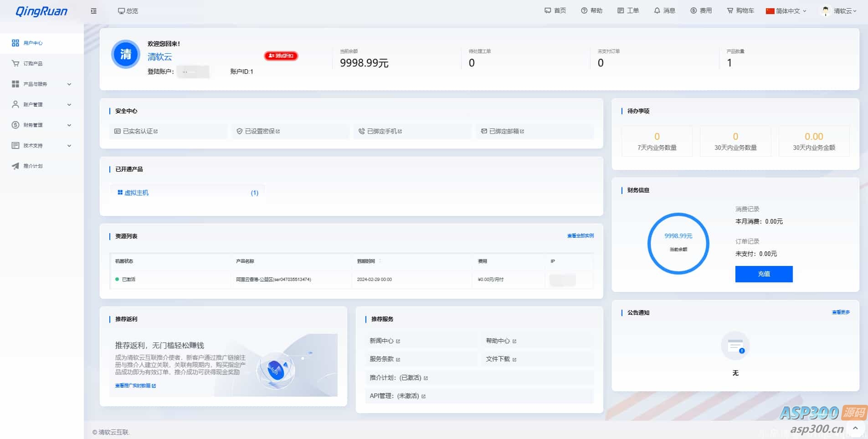Click the 清软云 username link

(x=159, y=57)
